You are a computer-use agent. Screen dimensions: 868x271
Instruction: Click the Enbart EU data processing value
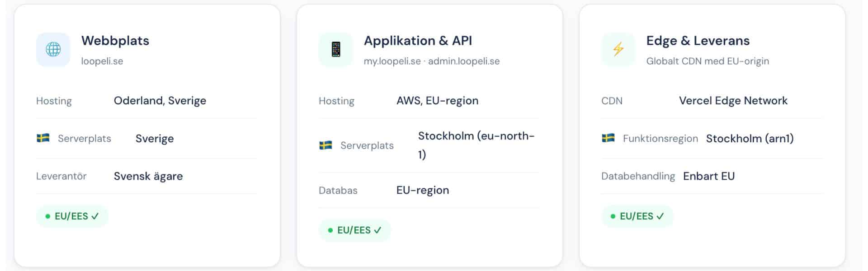(709, 176)
